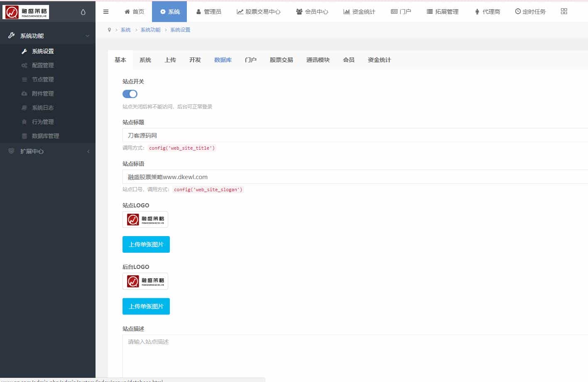Click the water drop theme icon
Viewport: 588px width, 382px height.
83,12
